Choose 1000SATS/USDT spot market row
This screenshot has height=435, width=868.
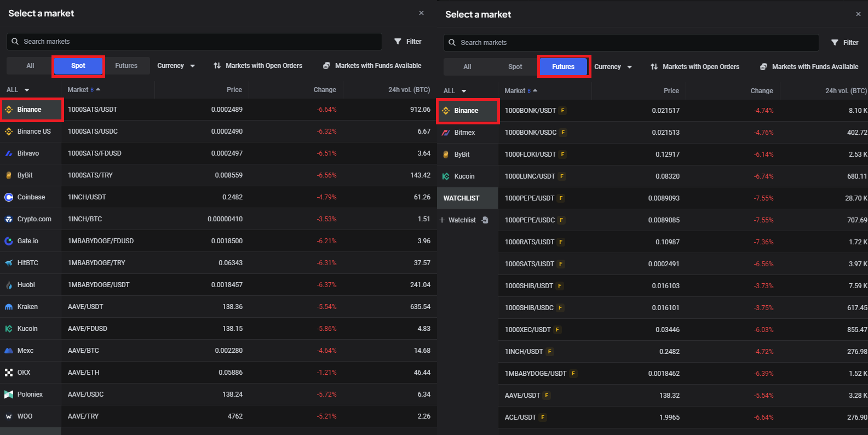pyautogui.click(x=249, y=110)
